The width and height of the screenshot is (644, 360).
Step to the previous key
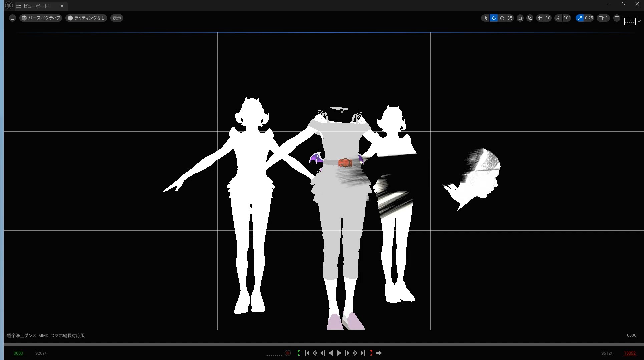coord(315,353)
